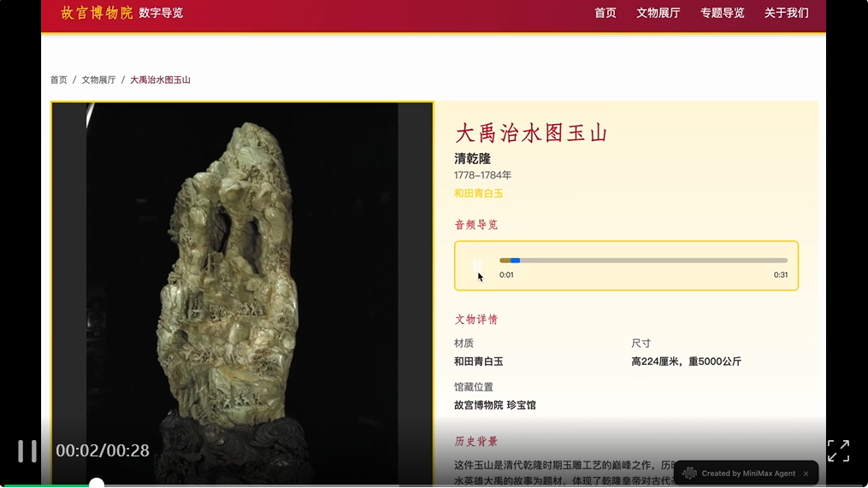Seek along the audio guide progress bar

(x=643, y=260)
